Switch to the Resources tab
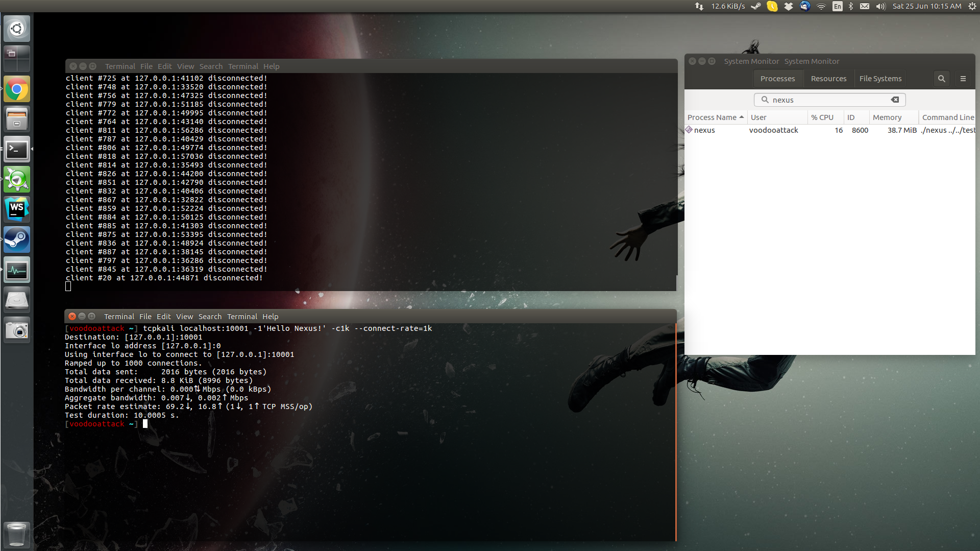980x551 pixels. coord(828,79)
